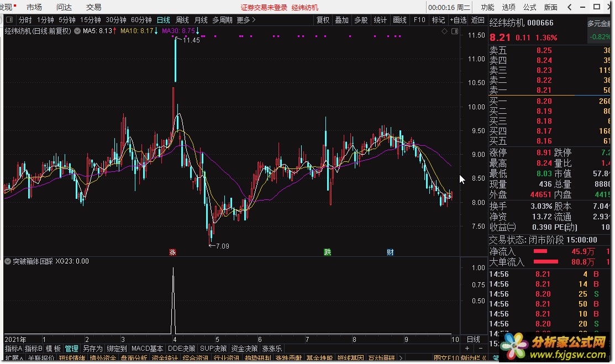
Task: Toggle the panel icon beside 分时
Action: click(x=9, y=20)
